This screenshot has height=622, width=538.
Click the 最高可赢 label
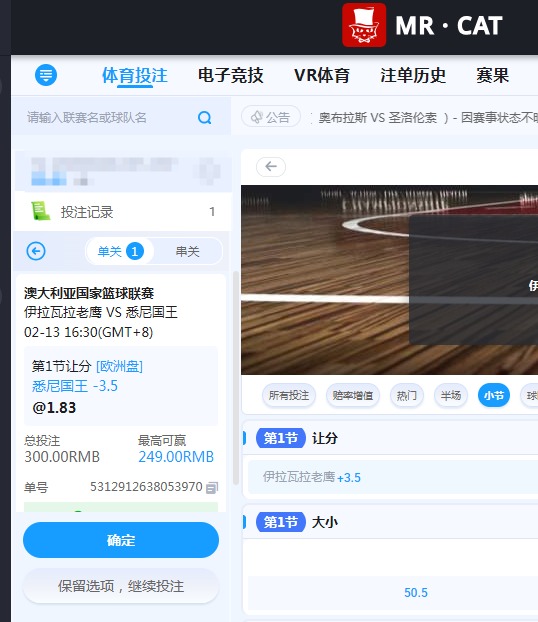tap(162, 440)
